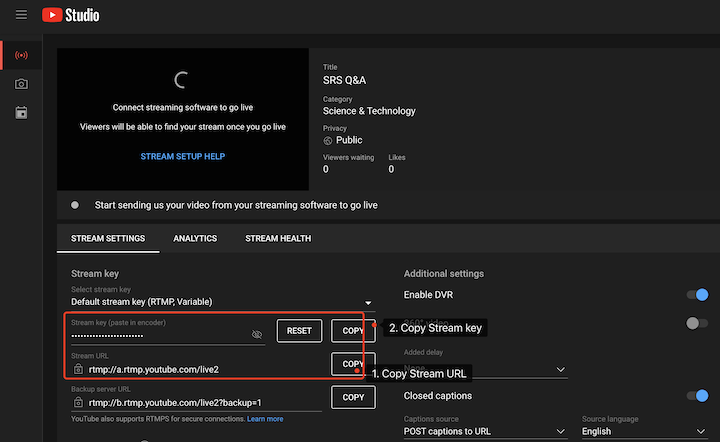Image resolution: width=720 pixels, height=442 pixels.
Task: Reveal stream key with the eye icon
Action: 257,335
